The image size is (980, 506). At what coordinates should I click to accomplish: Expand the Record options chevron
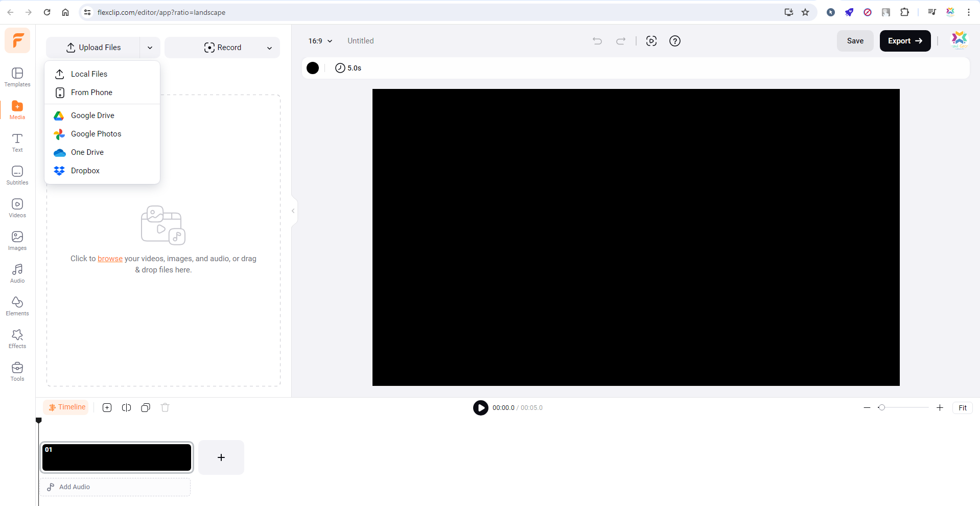click(269, 48)
